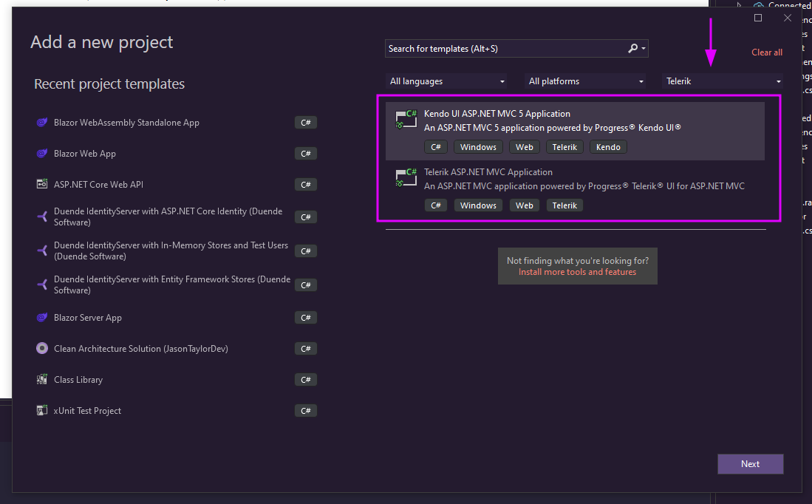The image size is (812, 504).
Task: Open the All platforms dropdown
Action: point(586,81)
